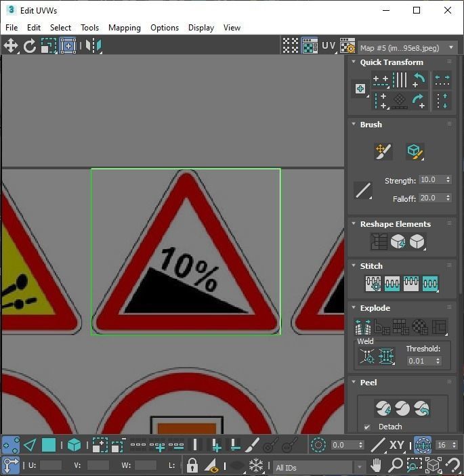Screen dimensions: 464x476
Task: Select the Move tool in top toolbar
Action: point(11,46)
